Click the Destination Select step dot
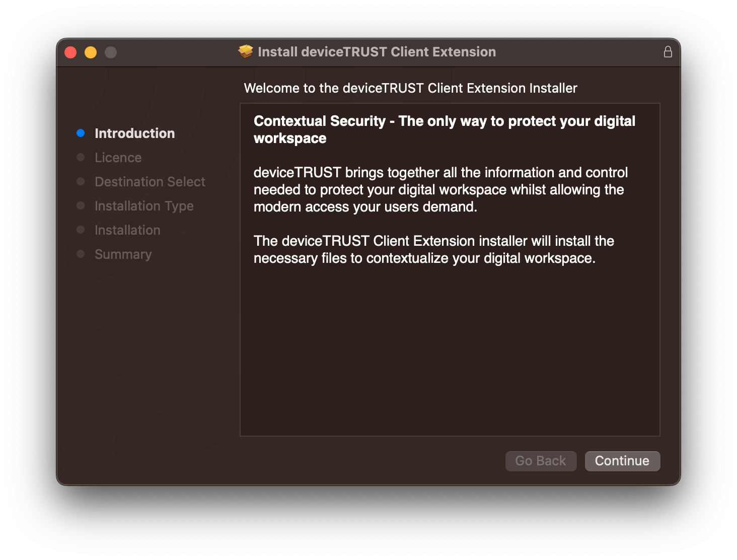This screenshot has width=737, height=560. tap(81, 181)
